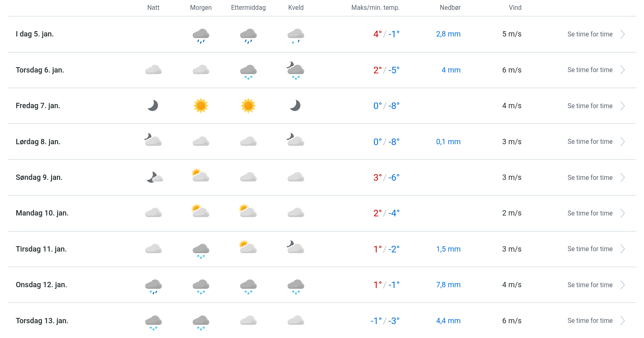
Task: Click the Søndag 9. jan. day label
Action: click(39, 177)
